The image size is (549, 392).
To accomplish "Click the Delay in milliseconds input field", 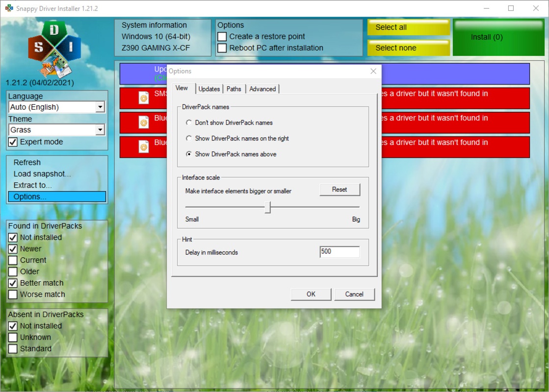I will 340,251.
